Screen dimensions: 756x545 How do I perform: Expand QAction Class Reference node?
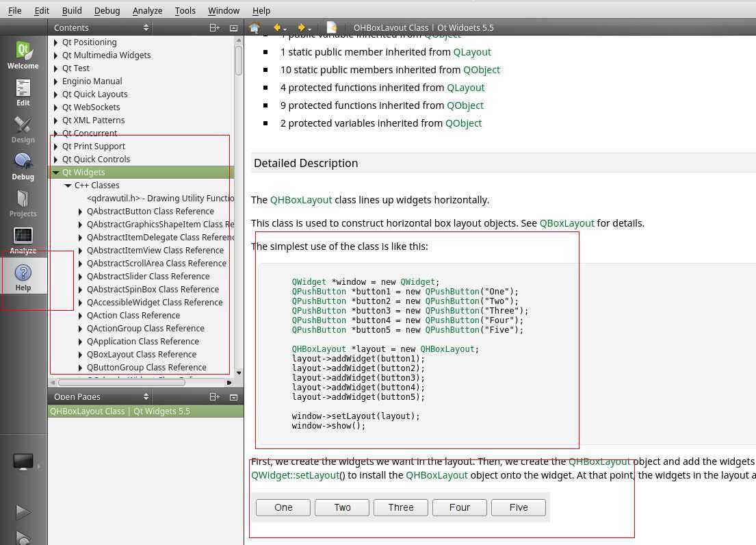tap(81, 316)
